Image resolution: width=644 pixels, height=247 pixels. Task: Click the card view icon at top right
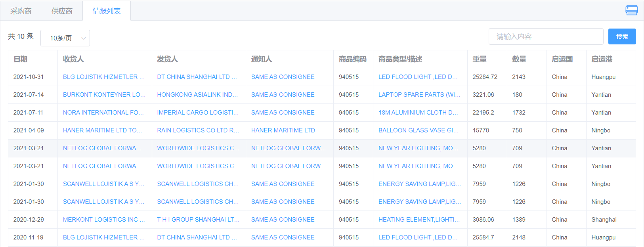click(632, 10)
